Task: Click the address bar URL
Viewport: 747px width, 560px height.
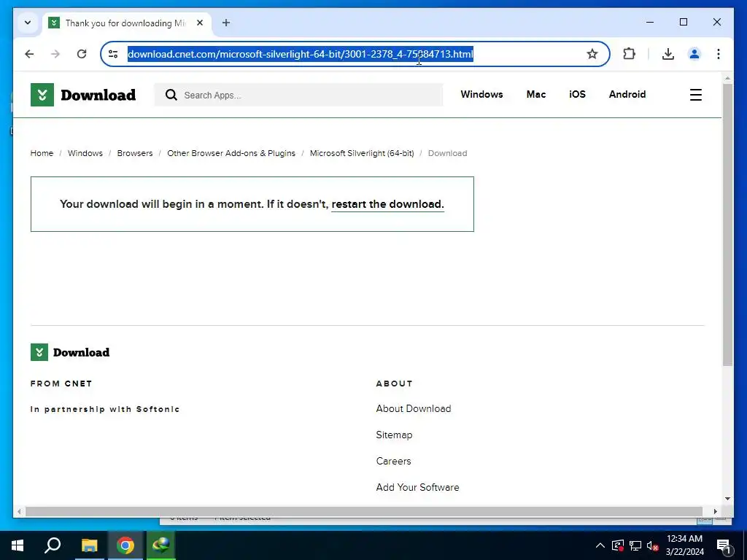Action: click(300, 54)
